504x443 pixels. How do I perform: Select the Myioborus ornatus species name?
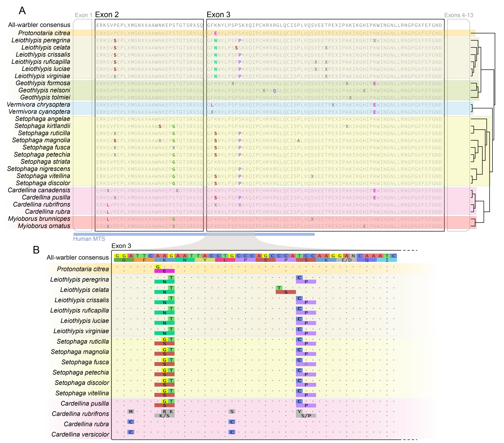[x=44, y=226]
